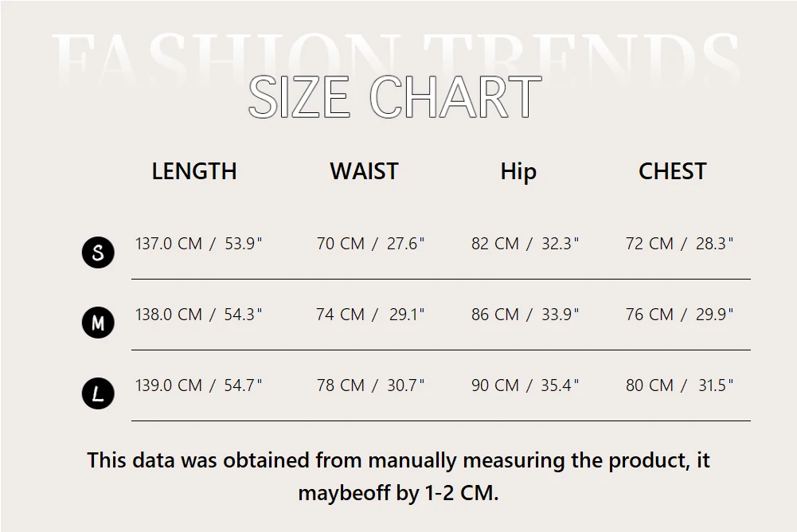Click the L size badge

point(98,394)
